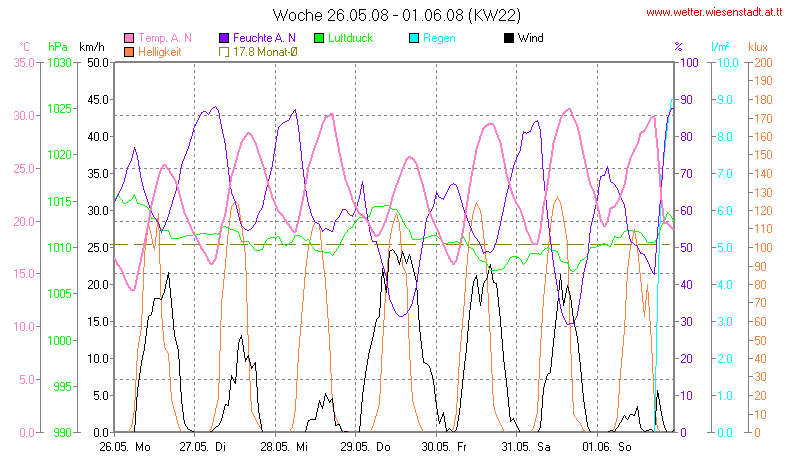The width and height of the screenshot is (790, 460).
Task: Click the 1030 pressure axis value
Action: [59, 63]
